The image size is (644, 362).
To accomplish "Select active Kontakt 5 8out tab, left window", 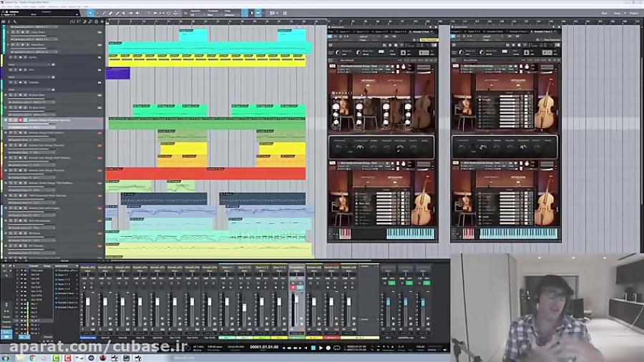I will click(x=421, y=31).
